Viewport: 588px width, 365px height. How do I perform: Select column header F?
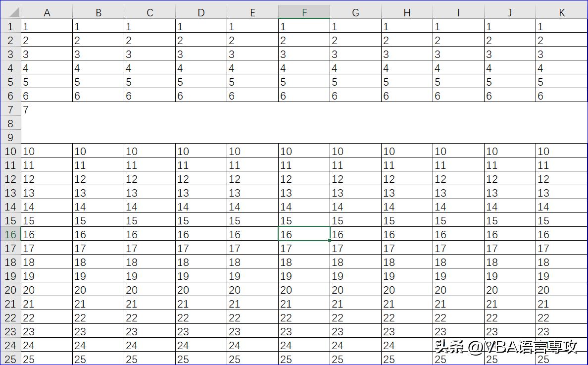pos(303,12)
